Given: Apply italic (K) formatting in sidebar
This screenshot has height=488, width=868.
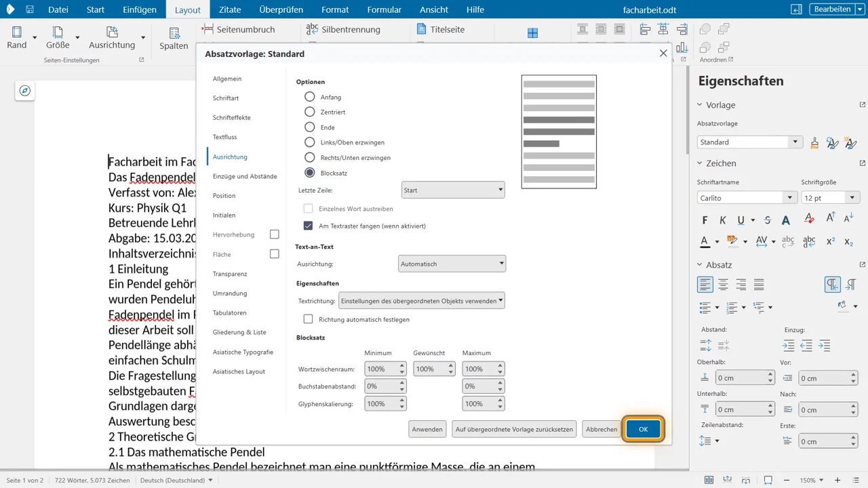Looking at the screenshot, I should pos(723,220).
